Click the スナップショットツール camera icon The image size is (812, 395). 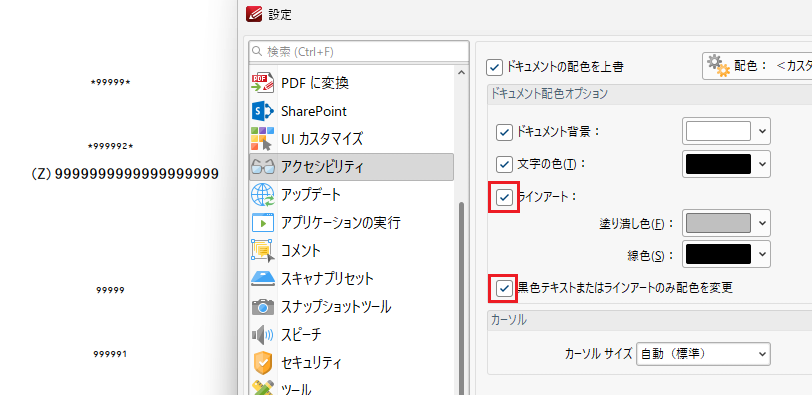click(262, 307)
